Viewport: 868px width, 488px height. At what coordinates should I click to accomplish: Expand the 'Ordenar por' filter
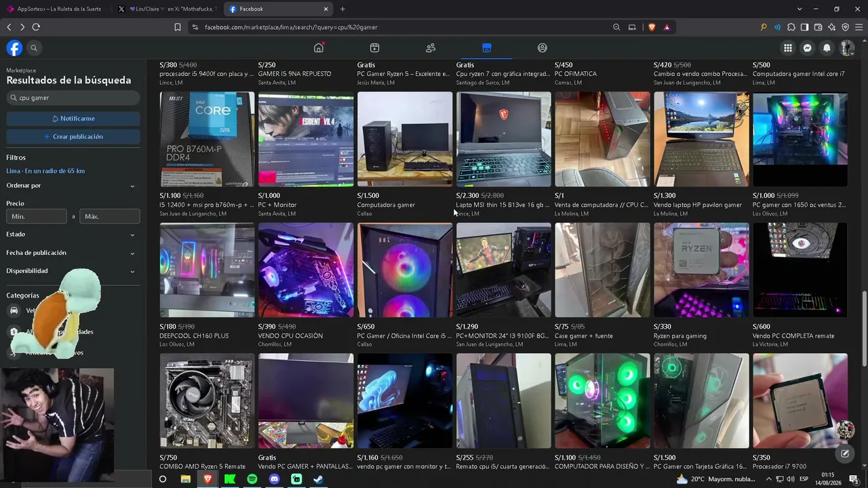[x=71, y=186]
